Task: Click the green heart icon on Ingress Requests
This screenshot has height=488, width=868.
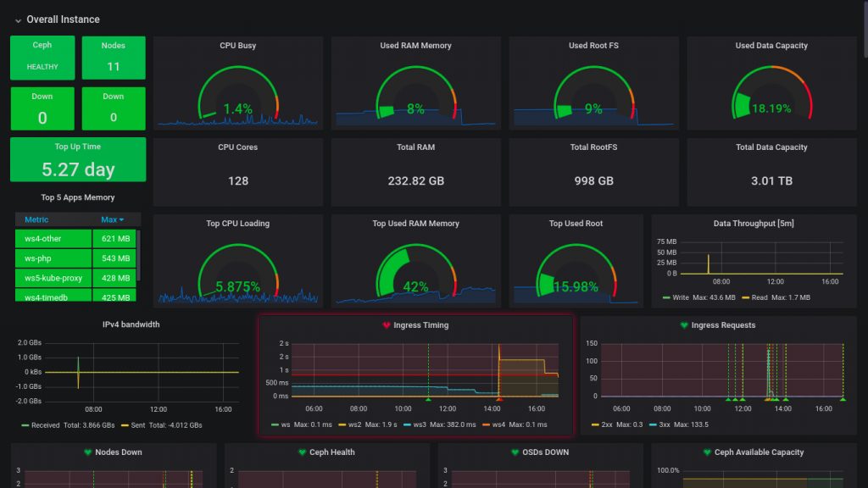Action: (x=684, y=325)
